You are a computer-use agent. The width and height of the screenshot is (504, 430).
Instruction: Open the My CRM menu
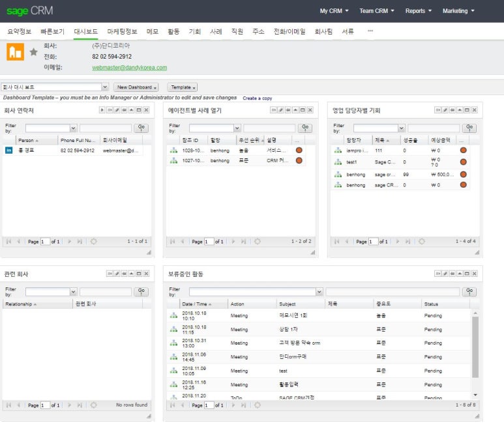click(334, 11)
